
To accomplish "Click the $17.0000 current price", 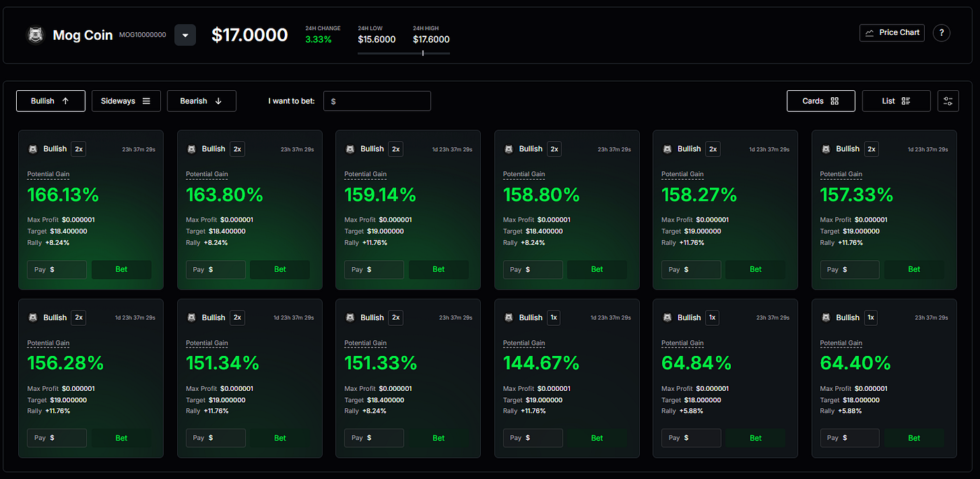I will tap(250, 35).
